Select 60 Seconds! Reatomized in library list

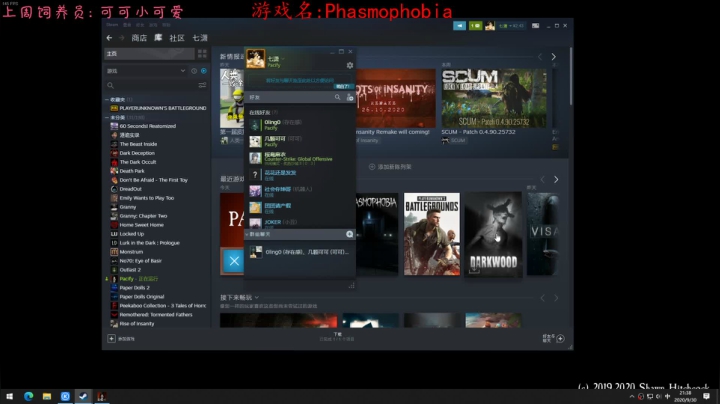pyautogui.click(x=143, y=126)
